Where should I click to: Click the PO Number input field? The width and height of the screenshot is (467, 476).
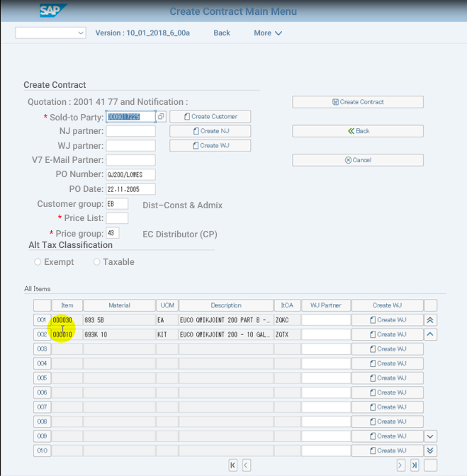click(x=130, y=175)
